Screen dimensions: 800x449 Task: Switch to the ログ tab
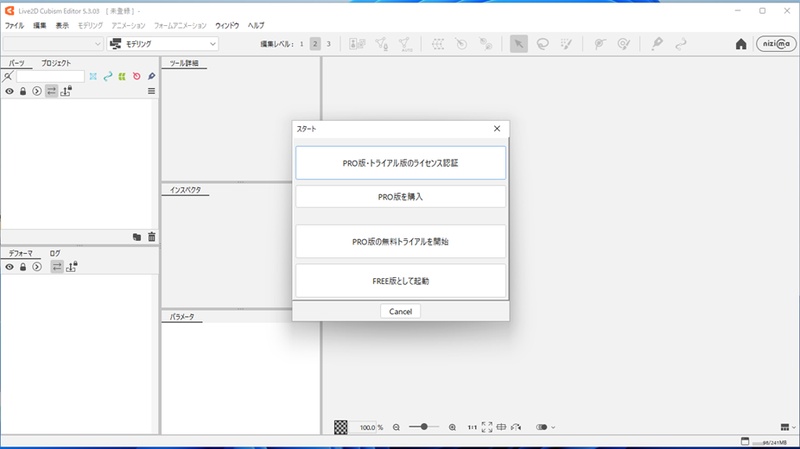tap(55, 253)
